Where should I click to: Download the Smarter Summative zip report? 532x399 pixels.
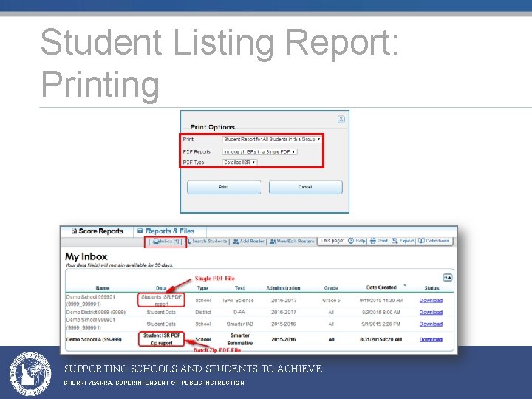click(431, 339)
